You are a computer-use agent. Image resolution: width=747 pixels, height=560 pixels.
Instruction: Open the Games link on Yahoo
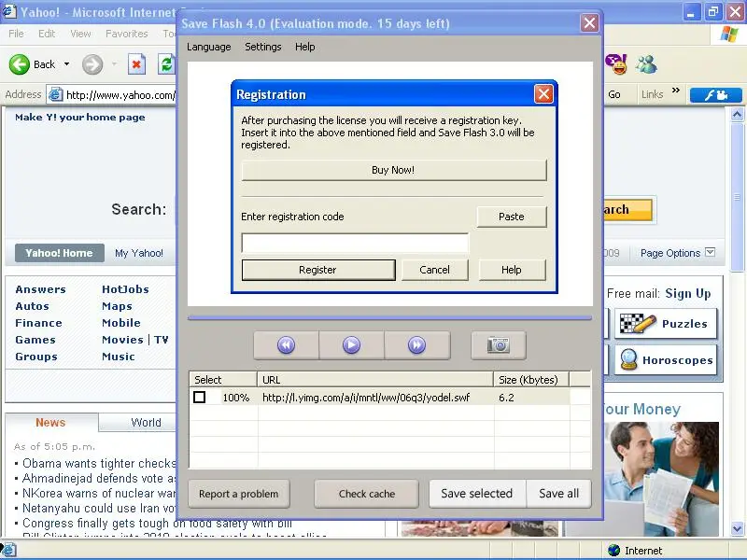tap(35, 340)
